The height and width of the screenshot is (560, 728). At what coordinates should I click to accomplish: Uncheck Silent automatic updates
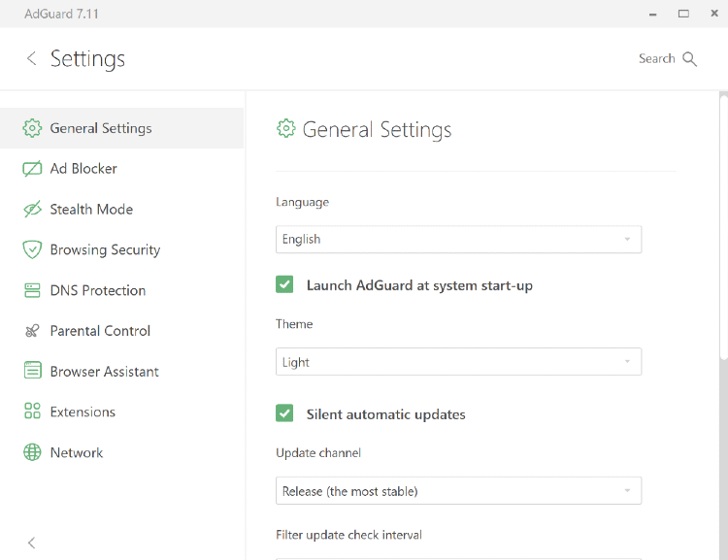pyautogui.click(x=284, y=413)
